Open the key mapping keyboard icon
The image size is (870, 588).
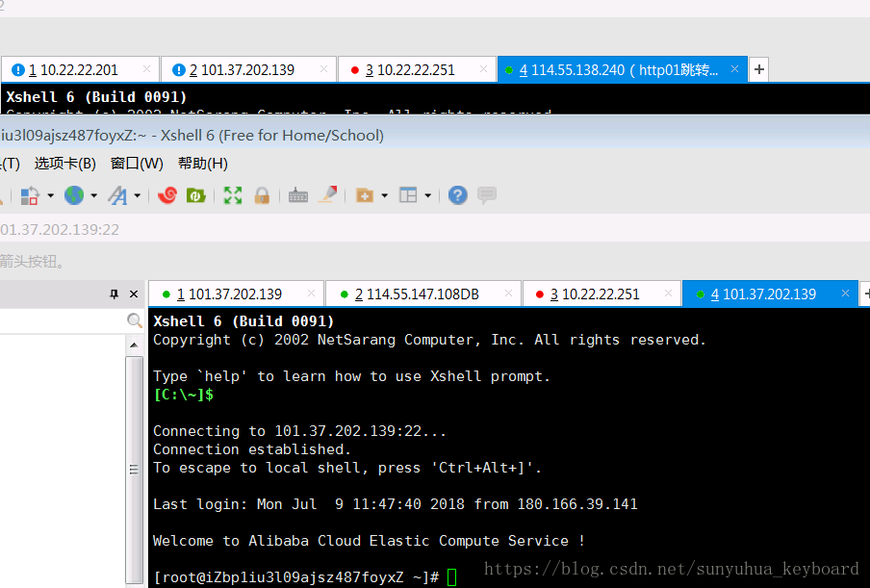(298, 195)
